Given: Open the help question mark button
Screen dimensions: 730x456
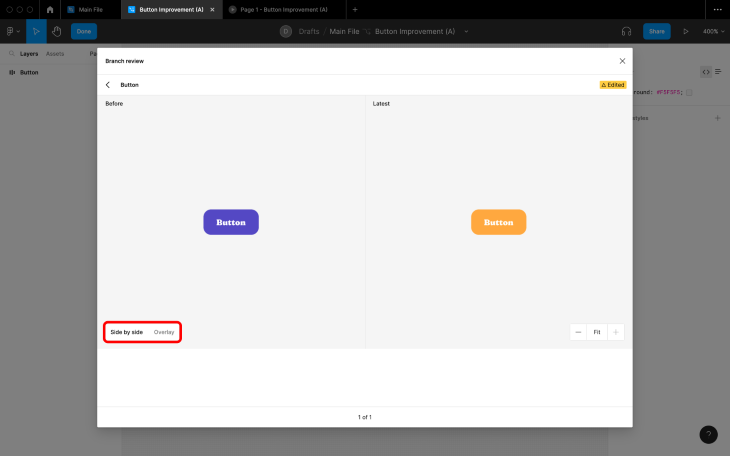Looking at the screenshot, I should [x=708, y=435].
